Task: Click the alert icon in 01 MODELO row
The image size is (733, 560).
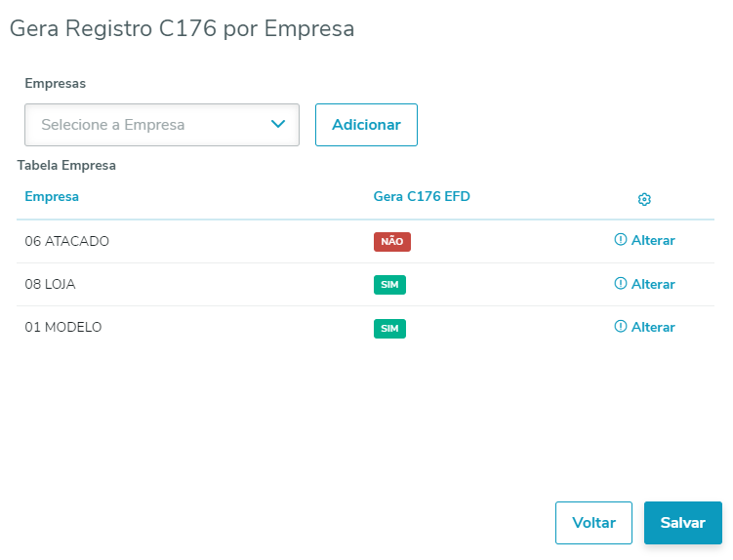Action: pos(620,327)
